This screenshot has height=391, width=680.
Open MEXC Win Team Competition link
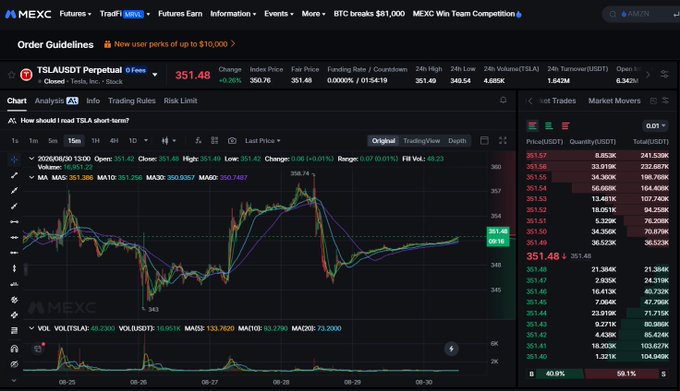(x=467, y=14)
